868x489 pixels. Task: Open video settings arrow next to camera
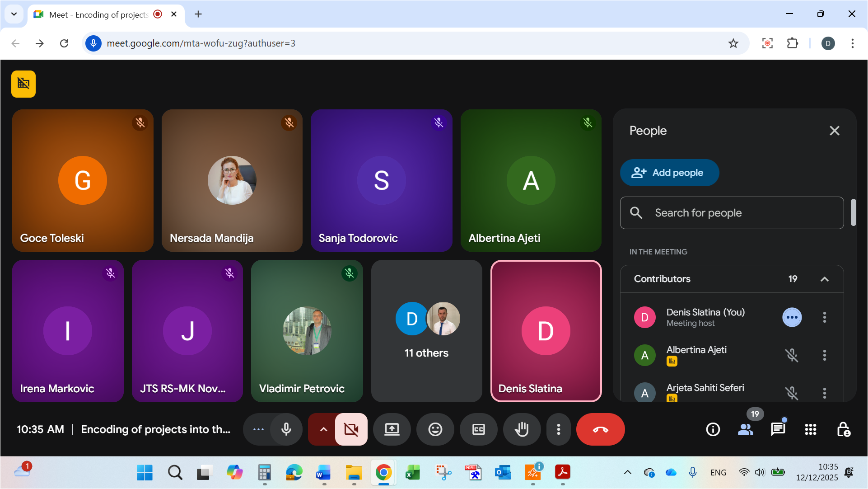(323, 429)
